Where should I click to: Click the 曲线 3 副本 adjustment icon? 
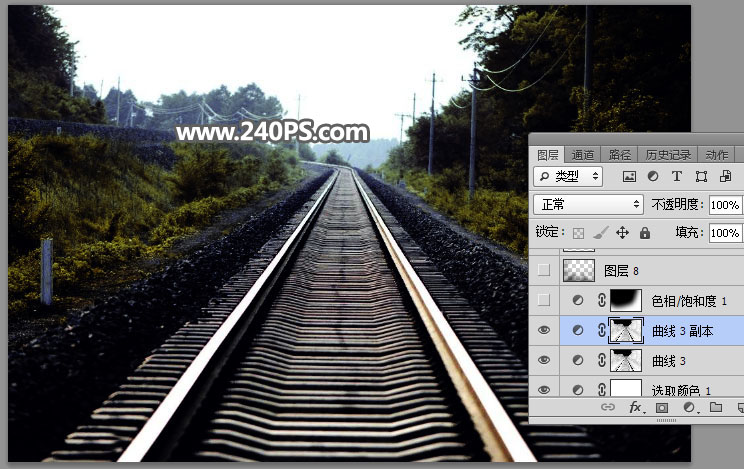(x=577, y=330)
